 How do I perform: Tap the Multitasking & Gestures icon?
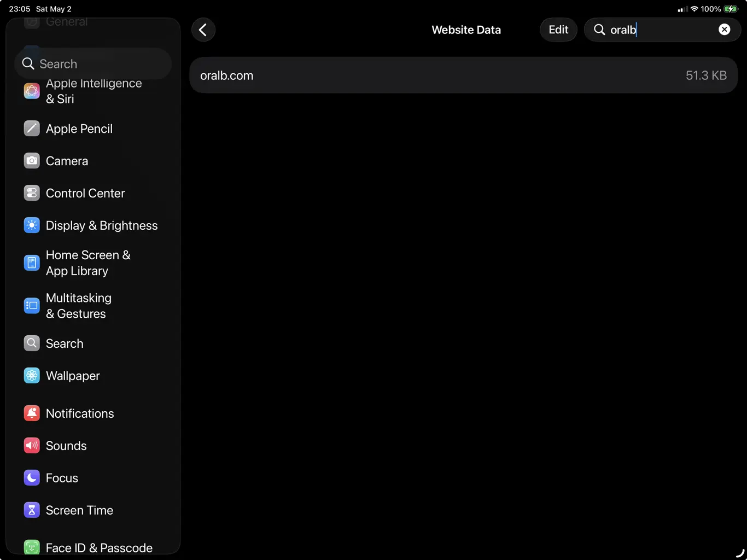(32, 306)
